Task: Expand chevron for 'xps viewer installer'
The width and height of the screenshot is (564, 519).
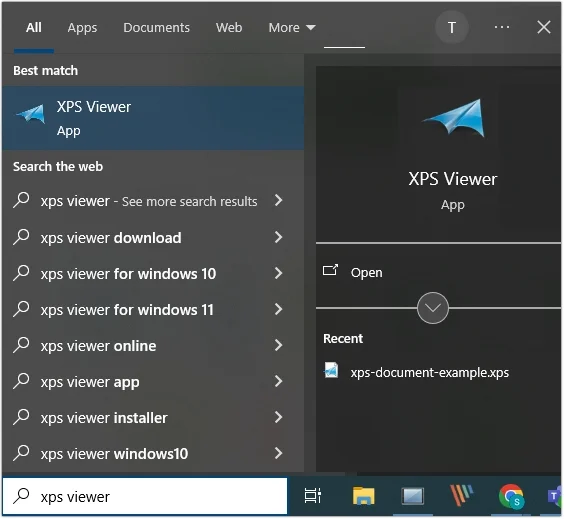Action: [x=278, y=417]
